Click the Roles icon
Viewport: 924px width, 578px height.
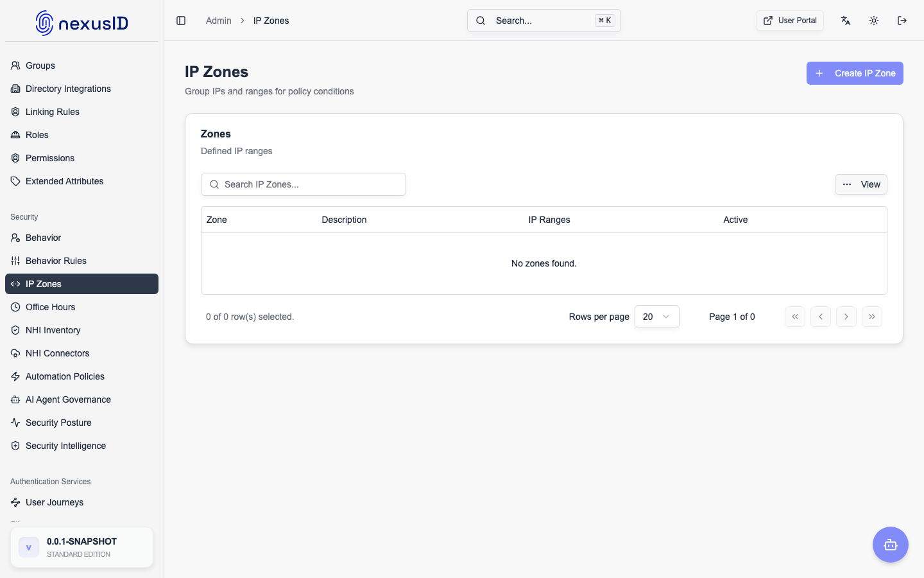click(x=15, y=135)
